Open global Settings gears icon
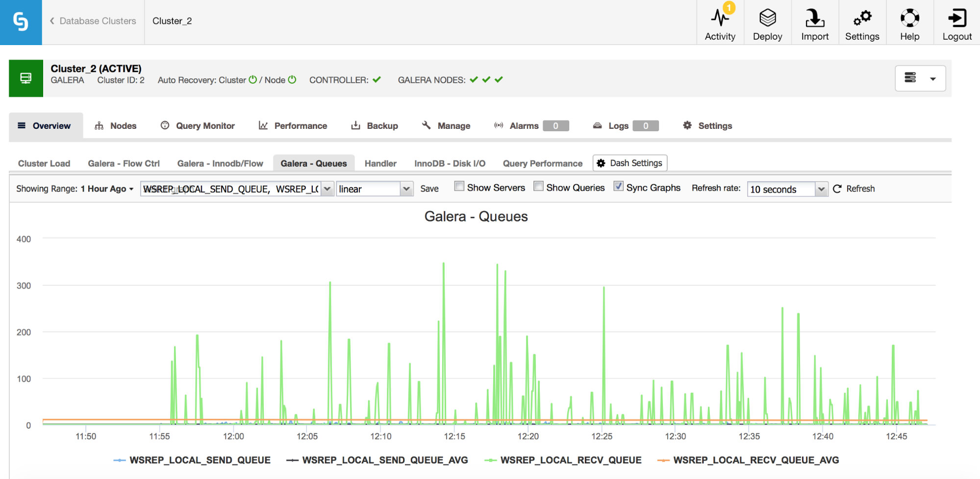Image resolution: width=980 pixels, height=479 pixels. point(862,18)
